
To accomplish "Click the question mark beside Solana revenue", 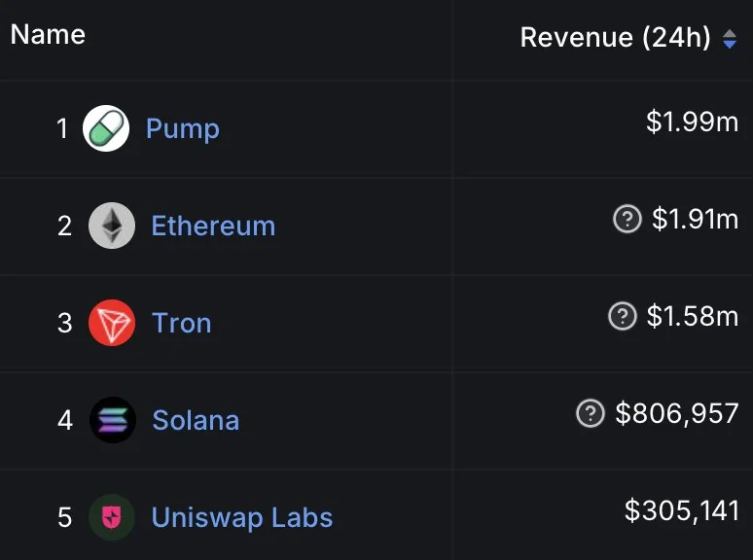I will (591, 413).
